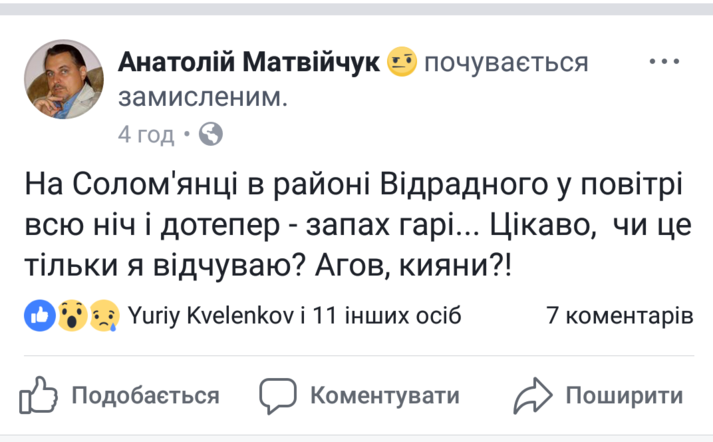
Task: Expand the "7 коментарів" comments
Action: tap(620, 316)
